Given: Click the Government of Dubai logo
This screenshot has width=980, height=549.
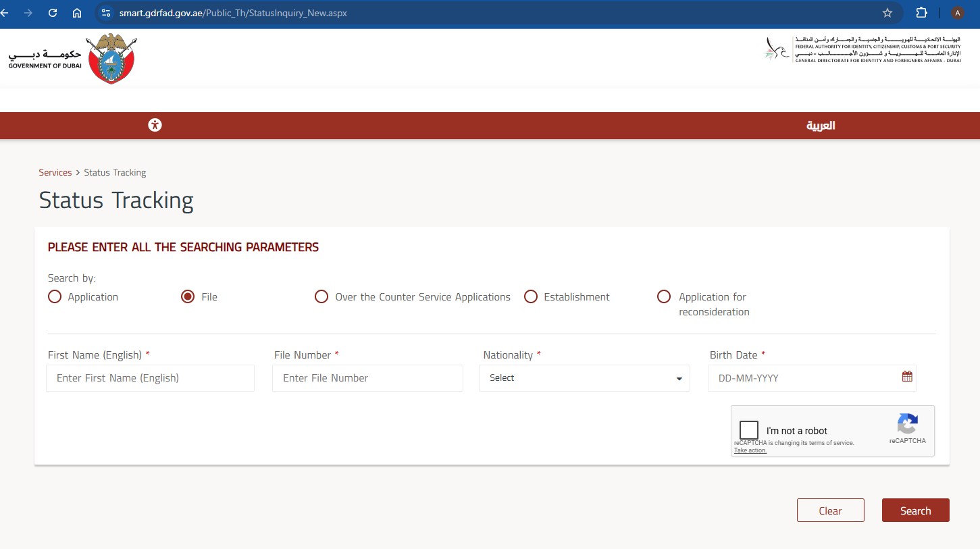Looking at the screenshot, I should [72, 59].
